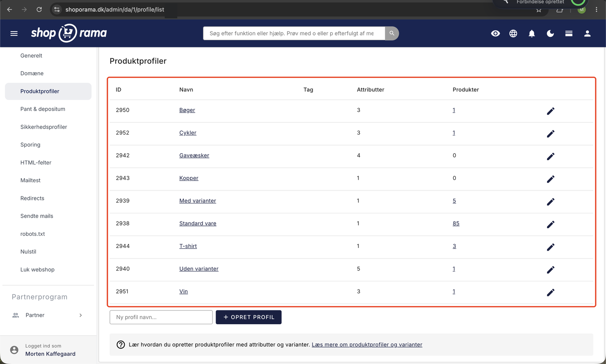606x364 pixels.
Task: Open the browser three-dot menu
Action: pos(597,9)
